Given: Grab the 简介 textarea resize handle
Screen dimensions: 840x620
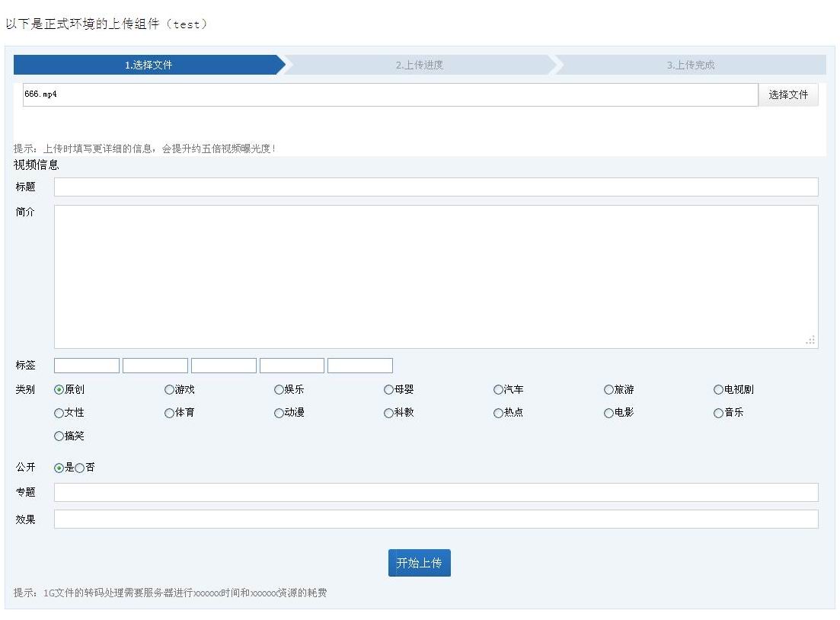Looking at the screenshot, I should [811, 341].
